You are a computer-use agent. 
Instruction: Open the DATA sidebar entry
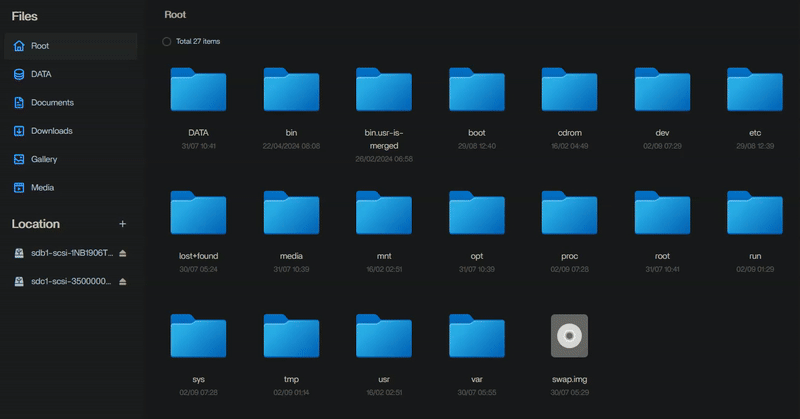(41, 74)
